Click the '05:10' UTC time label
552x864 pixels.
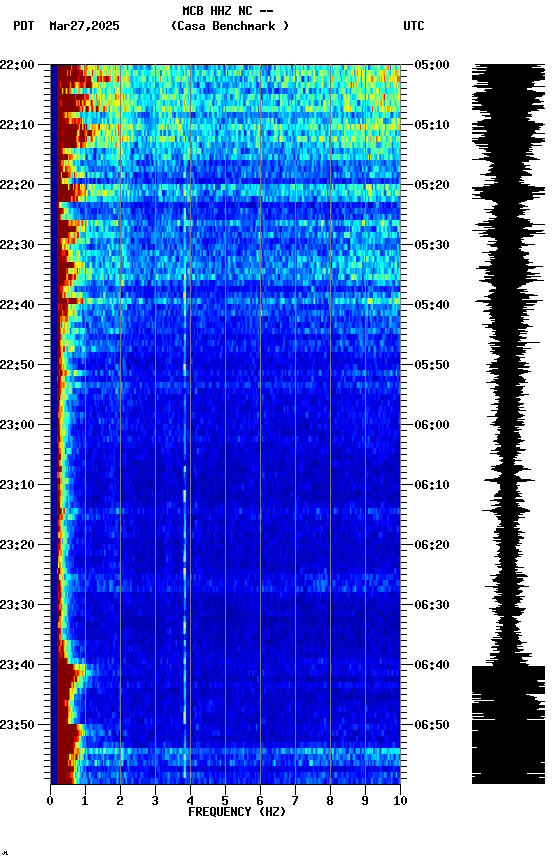(x=432, y=125)
